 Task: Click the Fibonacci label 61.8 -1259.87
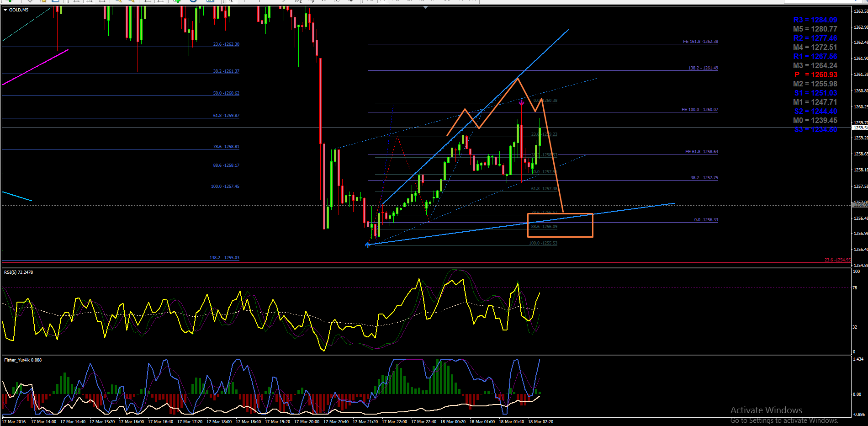[x=226, y=116]
